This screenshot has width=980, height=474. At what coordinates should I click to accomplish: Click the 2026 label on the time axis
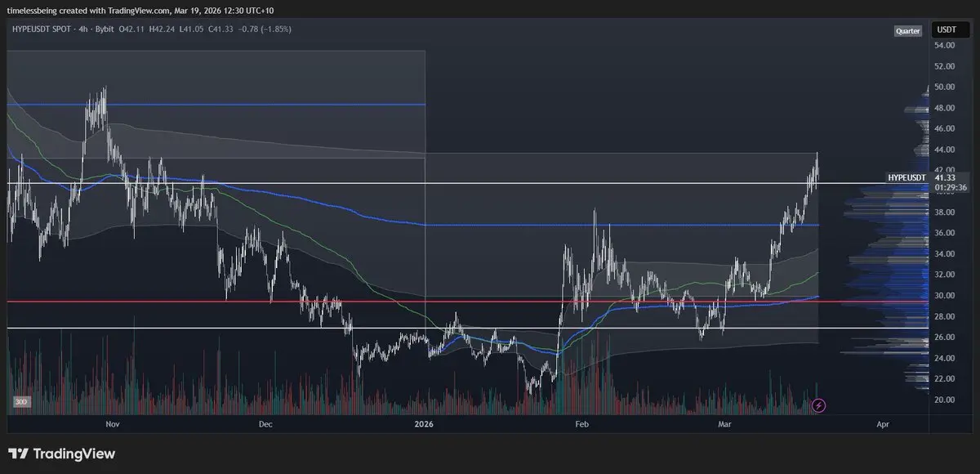click(424, 424)
